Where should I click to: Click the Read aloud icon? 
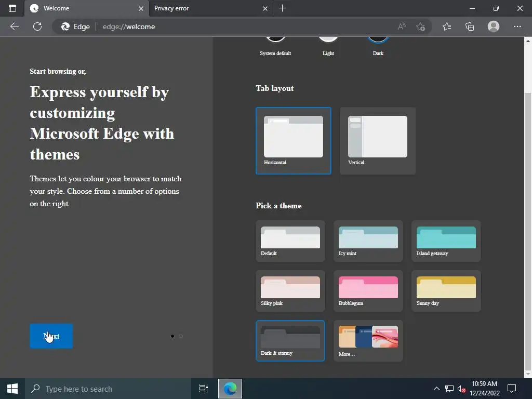[x=402, y=26]
